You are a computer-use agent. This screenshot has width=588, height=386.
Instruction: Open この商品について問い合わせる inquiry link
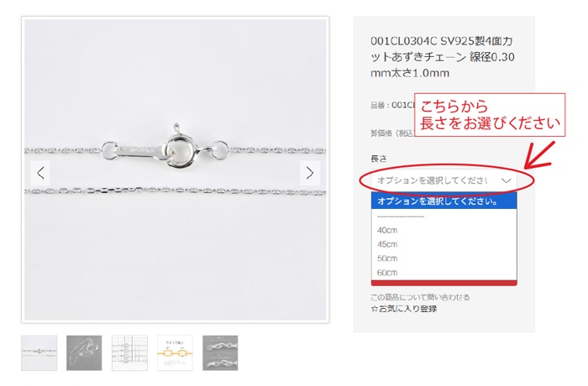click(x=420, y=297)
